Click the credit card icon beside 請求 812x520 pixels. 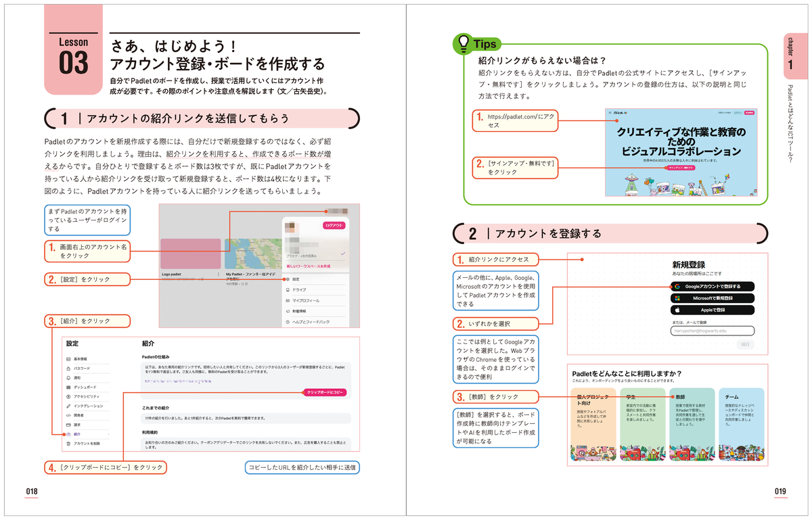click(68, 425)
